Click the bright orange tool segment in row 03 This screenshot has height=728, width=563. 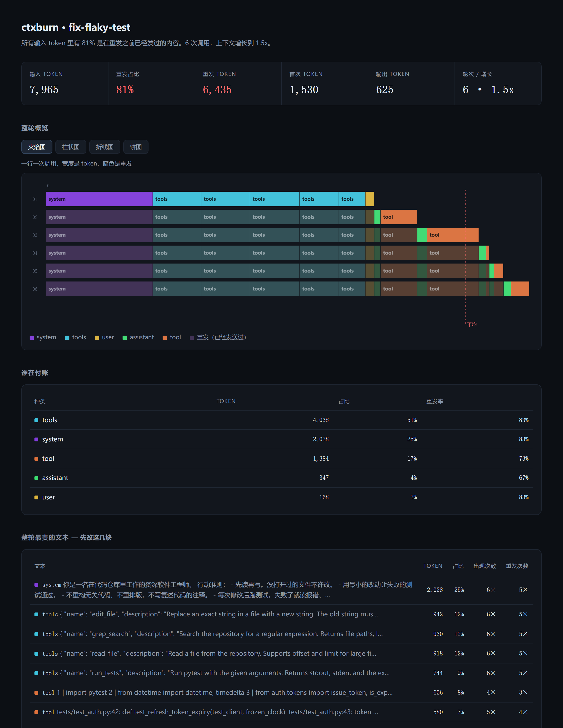[x=453, y=235]
